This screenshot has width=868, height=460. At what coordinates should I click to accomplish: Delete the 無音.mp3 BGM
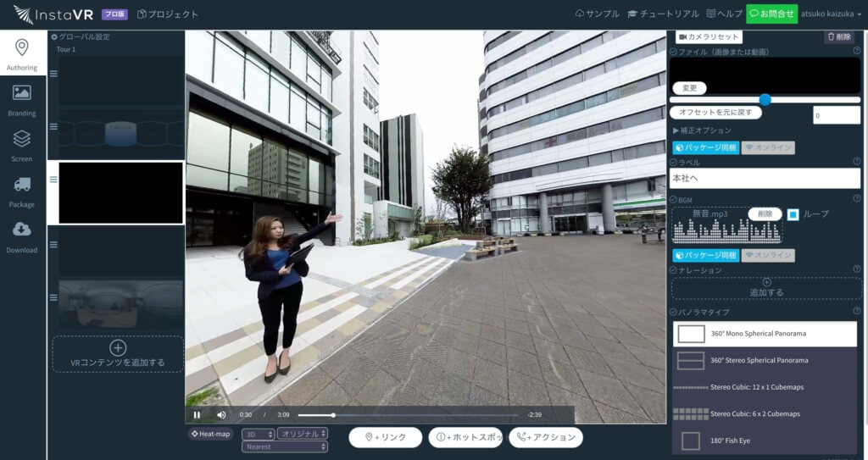(x=765, y=213)
